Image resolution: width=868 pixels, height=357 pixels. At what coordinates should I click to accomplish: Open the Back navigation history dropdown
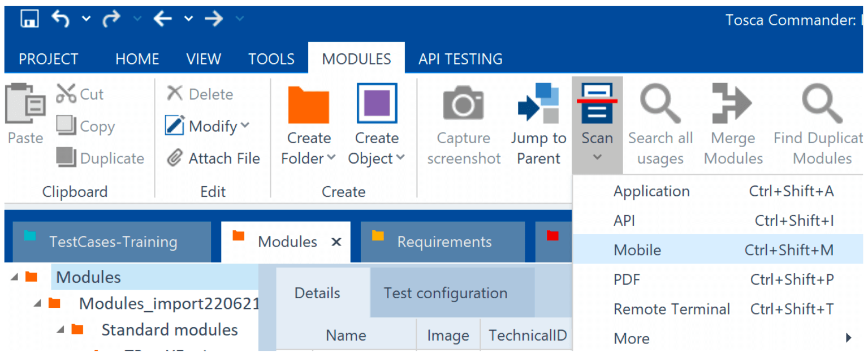point(189,19)
